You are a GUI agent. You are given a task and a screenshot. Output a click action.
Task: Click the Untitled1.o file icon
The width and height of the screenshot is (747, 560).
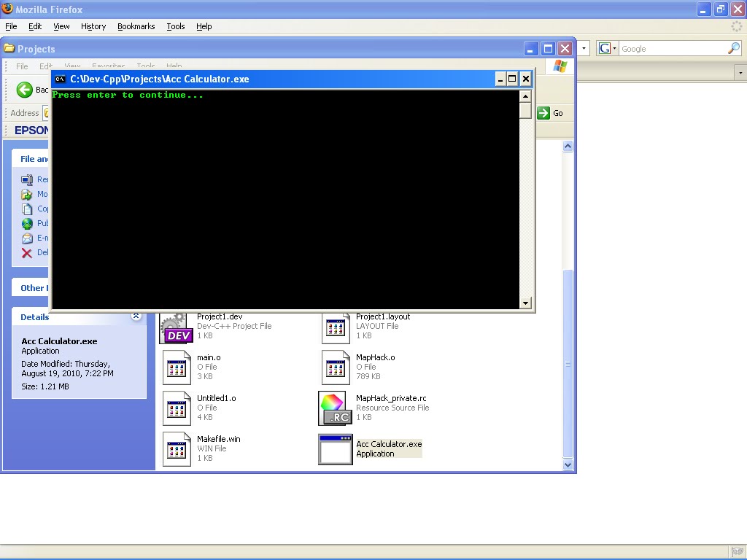177,408
